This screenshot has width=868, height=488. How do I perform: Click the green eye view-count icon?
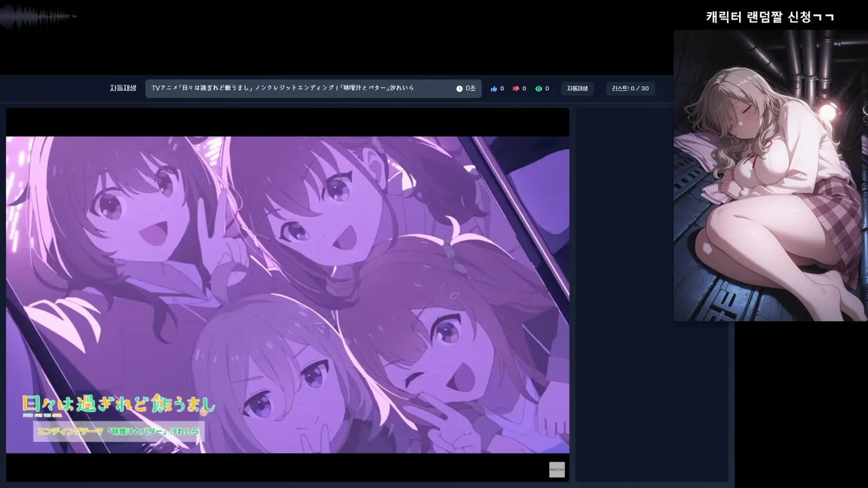[x=538, y=89]
